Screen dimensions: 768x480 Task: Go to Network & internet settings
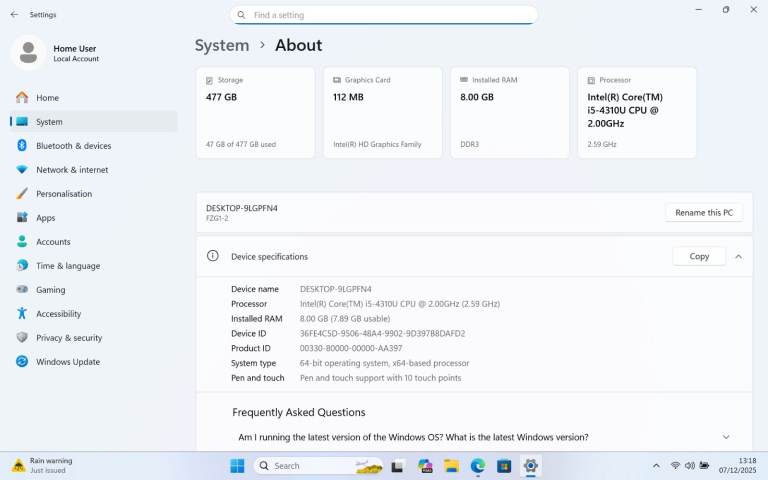72,170
